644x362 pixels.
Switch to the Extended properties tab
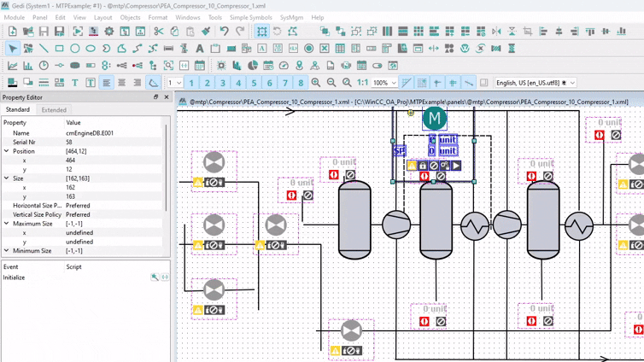(54, 109)
